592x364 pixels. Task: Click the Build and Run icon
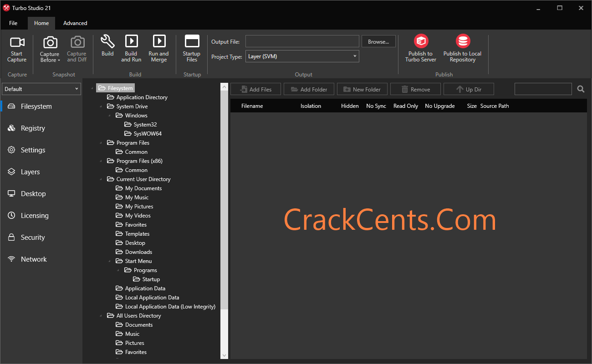[x=131, y=41]
